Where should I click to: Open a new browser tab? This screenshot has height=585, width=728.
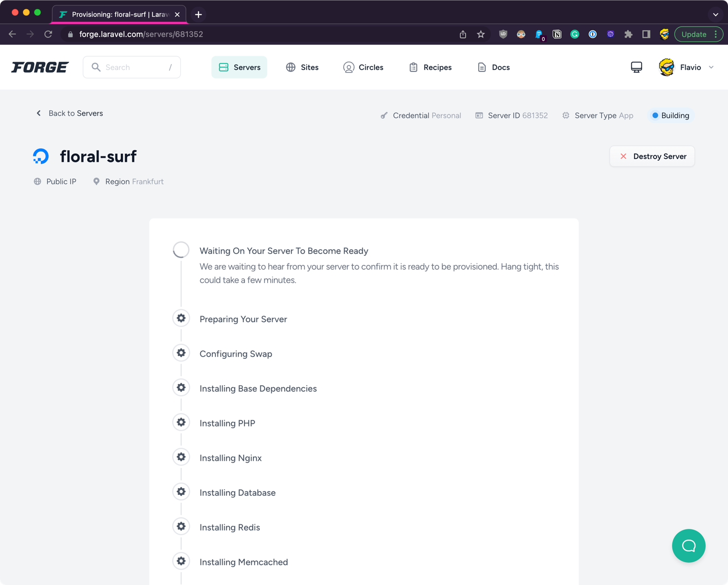199,14
